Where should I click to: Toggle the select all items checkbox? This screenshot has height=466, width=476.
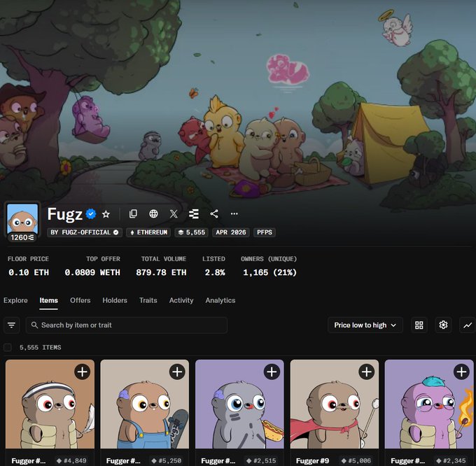click(x=8, y=347)
